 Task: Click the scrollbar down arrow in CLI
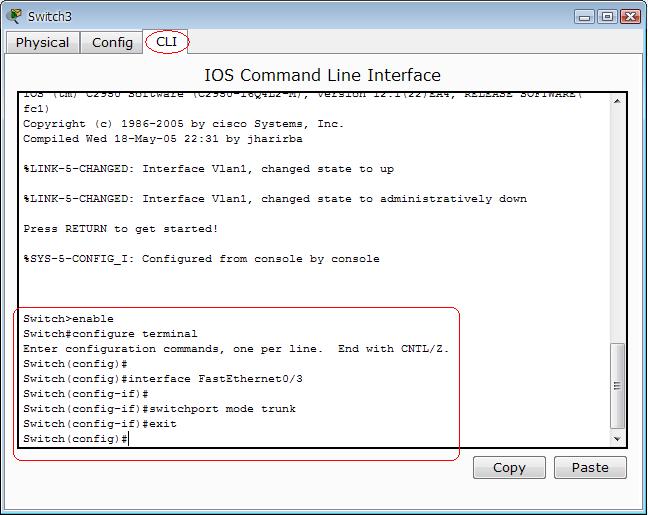[617, 439]
